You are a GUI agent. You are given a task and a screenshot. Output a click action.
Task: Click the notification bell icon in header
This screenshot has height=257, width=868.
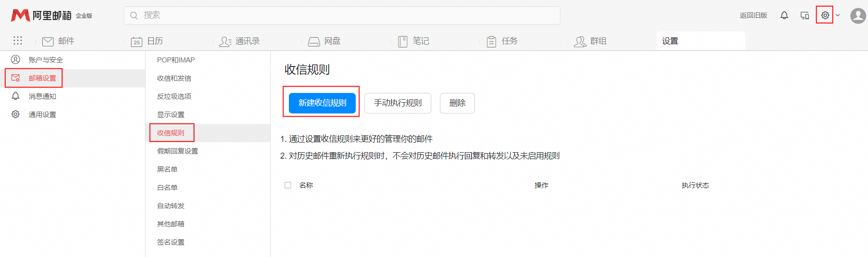[784, 15]
